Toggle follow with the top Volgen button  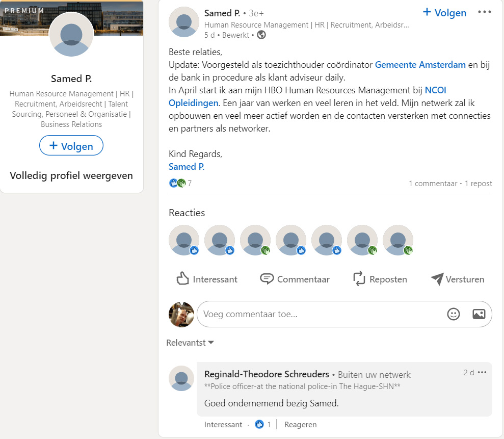443,12
